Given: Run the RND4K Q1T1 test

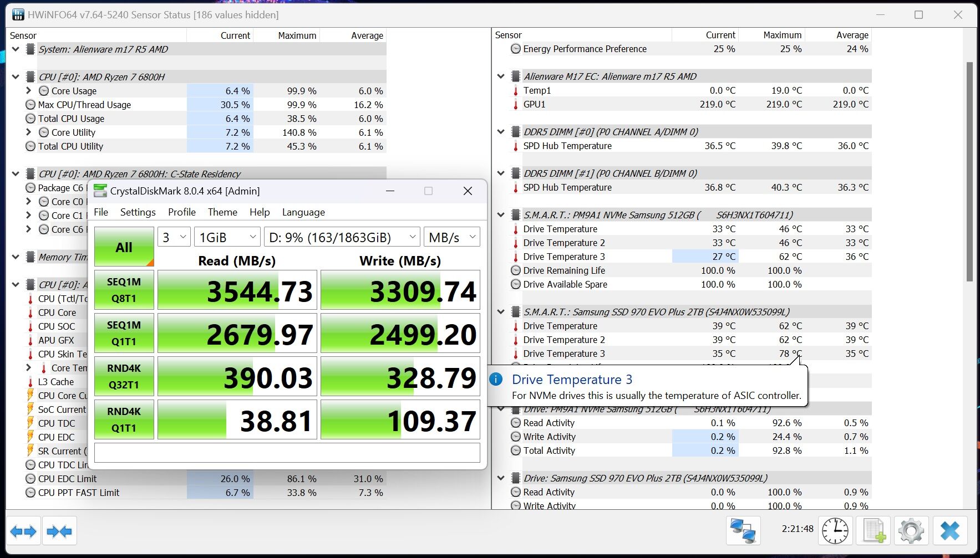Looking at the screenshot, I should click(124, 419).
